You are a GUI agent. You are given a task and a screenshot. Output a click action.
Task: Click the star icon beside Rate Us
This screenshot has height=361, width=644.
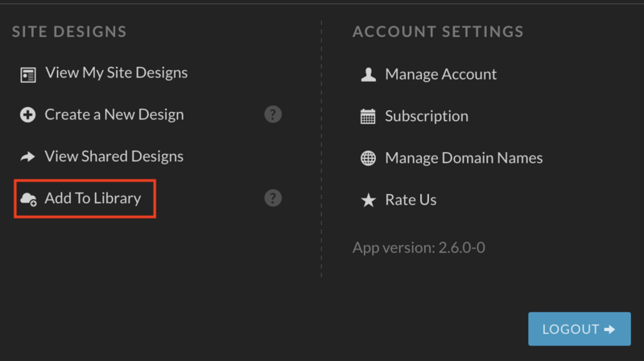pyautogui.click(x=369, y=200)
